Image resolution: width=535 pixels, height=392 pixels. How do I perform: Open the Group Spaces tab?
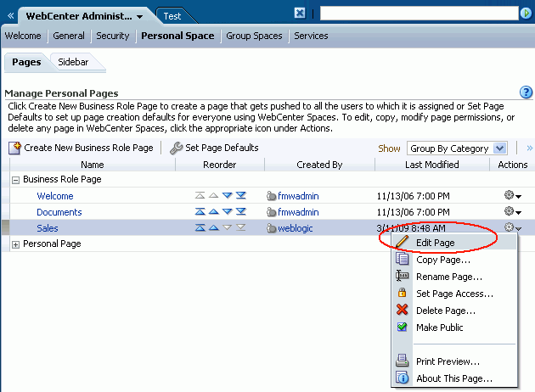(x=254, y=36)
